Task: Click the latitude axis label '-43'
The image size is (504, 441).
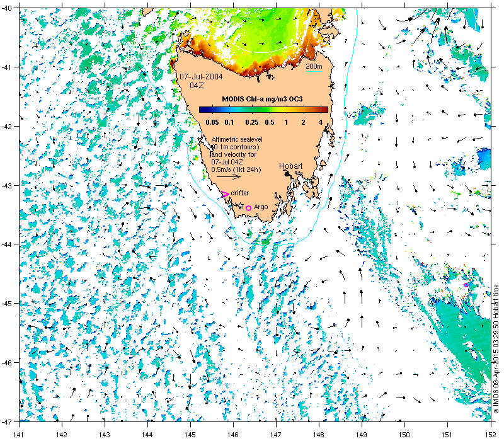Action: coord(6,185)
